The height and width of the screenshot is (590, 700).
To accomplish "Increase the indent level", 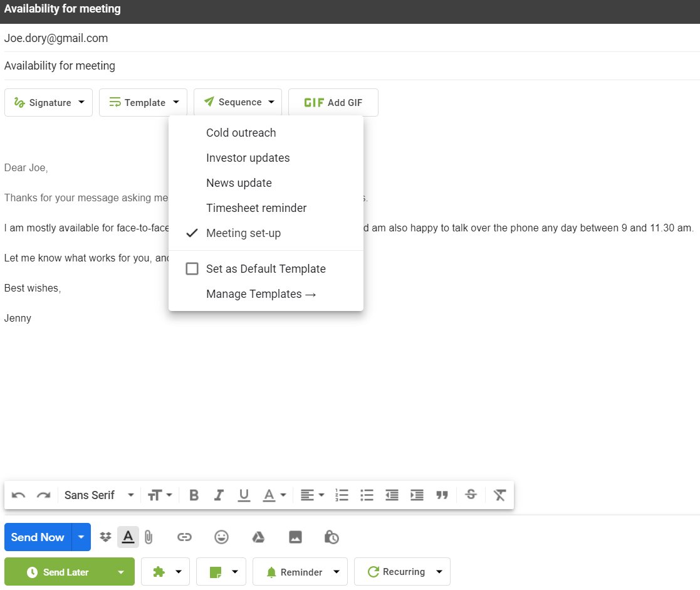I will [417, 495].
